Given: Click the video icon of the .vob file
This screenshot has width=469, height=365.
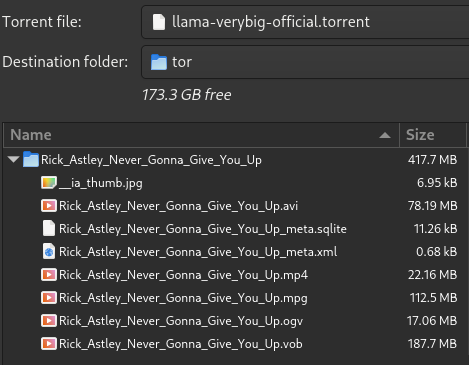Looking at the screenshot, I should pyautogui.click(x=49, y=344).
